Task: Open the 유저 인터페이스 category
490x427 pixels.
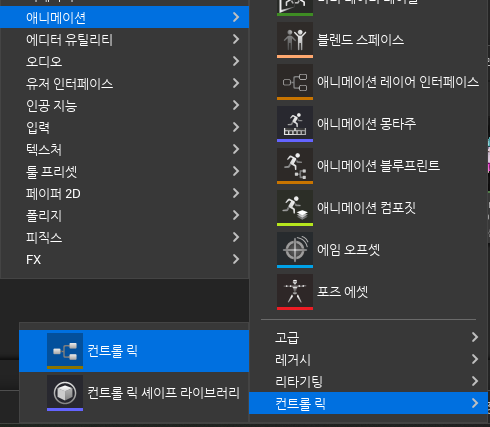Action: pyautogui.click(x=124, y=83)
